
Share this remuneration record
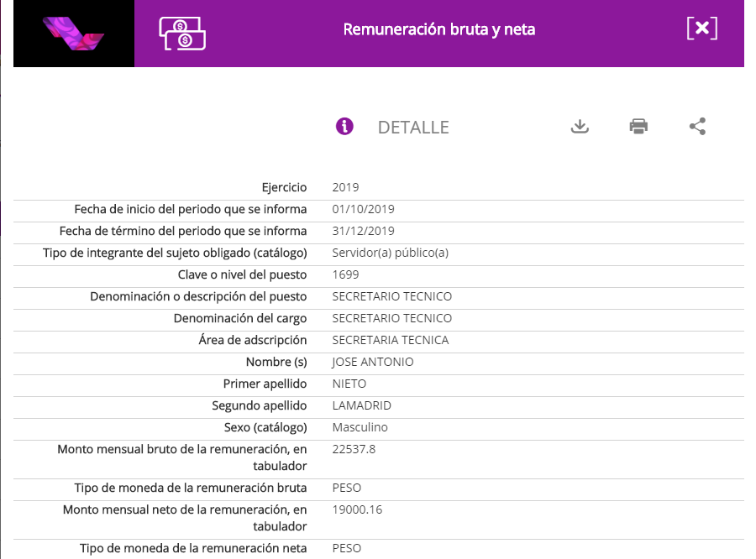coord(697,126)
